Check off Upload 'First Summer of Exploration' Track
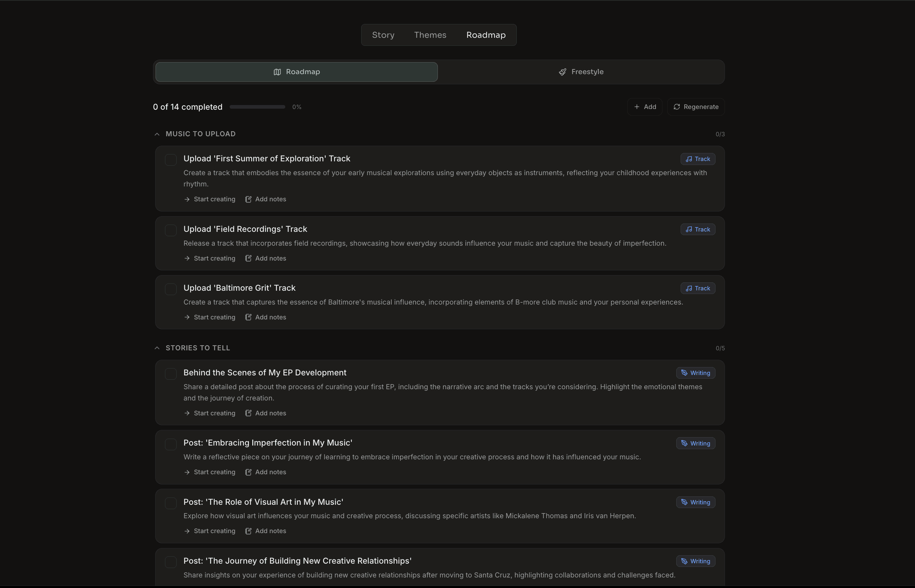This screenshot has width=915, height=588. tap(171, 160)
